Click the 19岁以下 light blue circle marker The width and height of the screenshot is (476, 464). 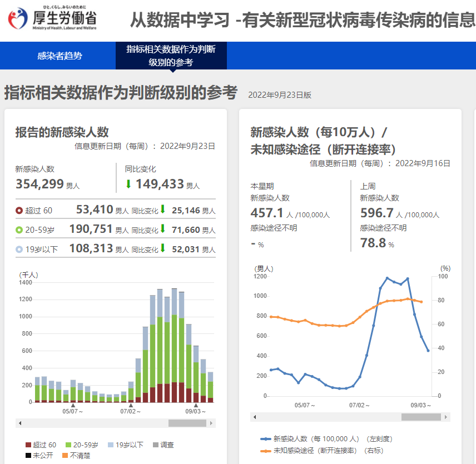[x=19, y=250]
